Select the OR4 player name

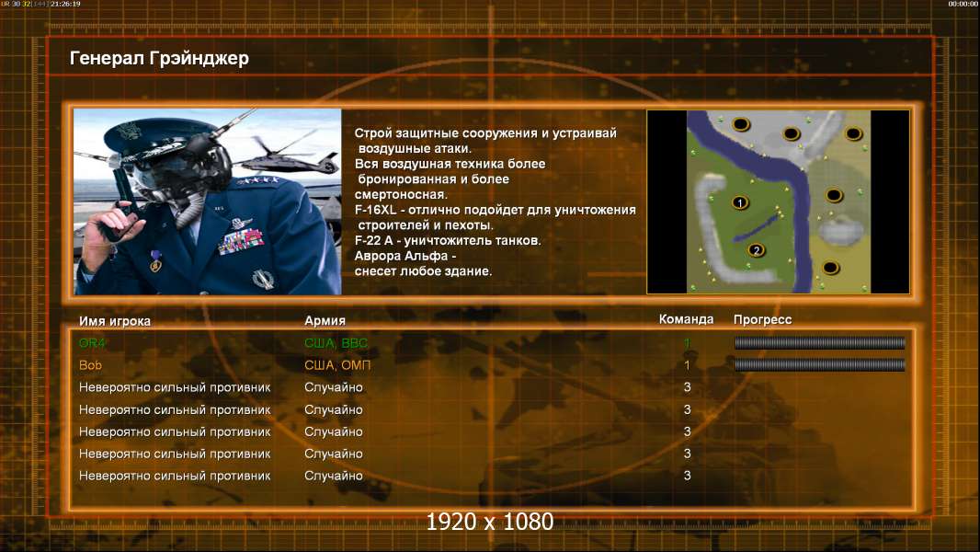coord(92,342)
